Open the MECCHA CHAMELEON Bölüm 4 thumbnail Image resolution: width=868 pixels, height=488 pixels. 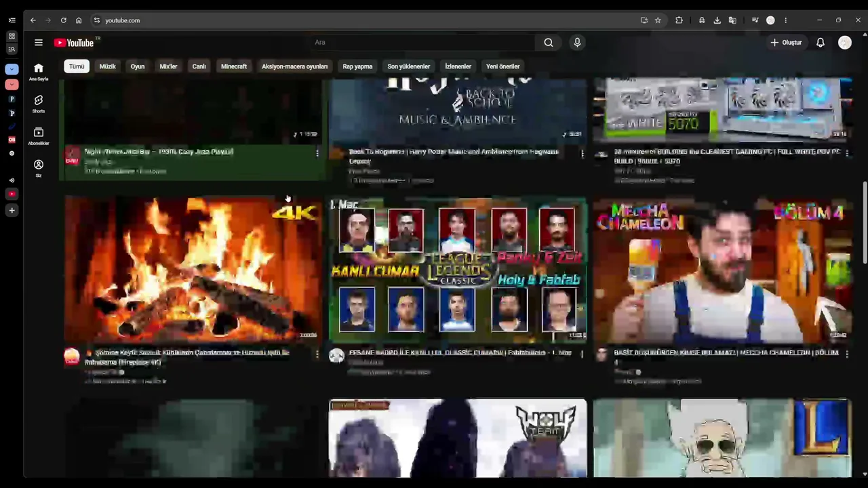click(x=722, y=270)
